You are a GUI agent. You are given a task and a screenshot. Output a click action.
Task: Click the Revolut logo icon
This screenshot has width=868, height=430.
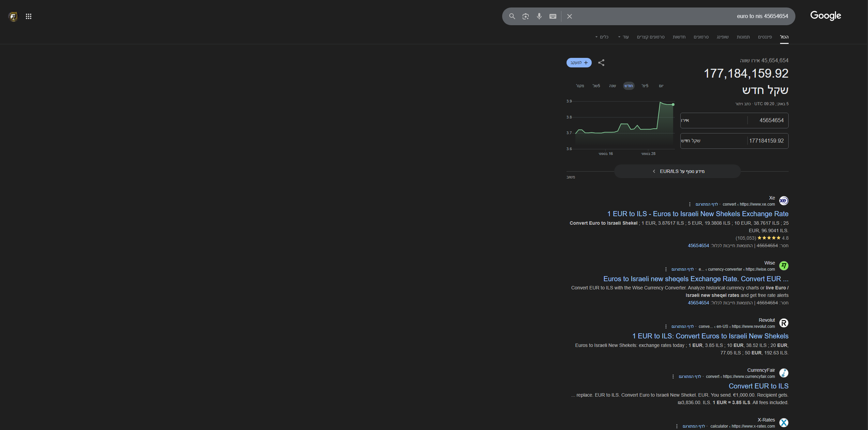point(784,323)
